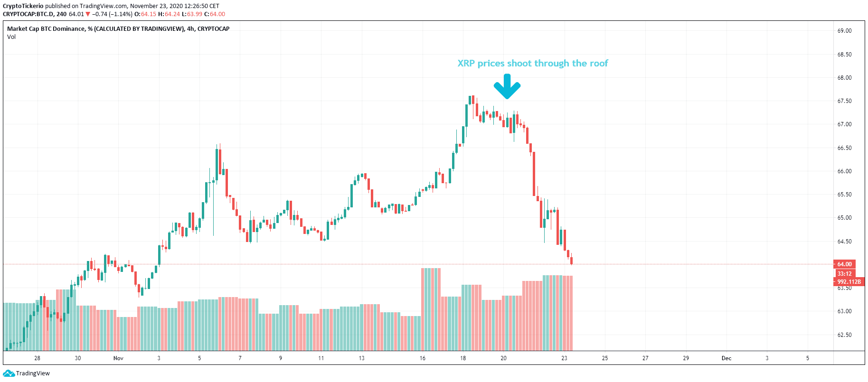Click the 23 date marker on the time axis
This screenshot has height=382, width=868.
tap(564, 358)
